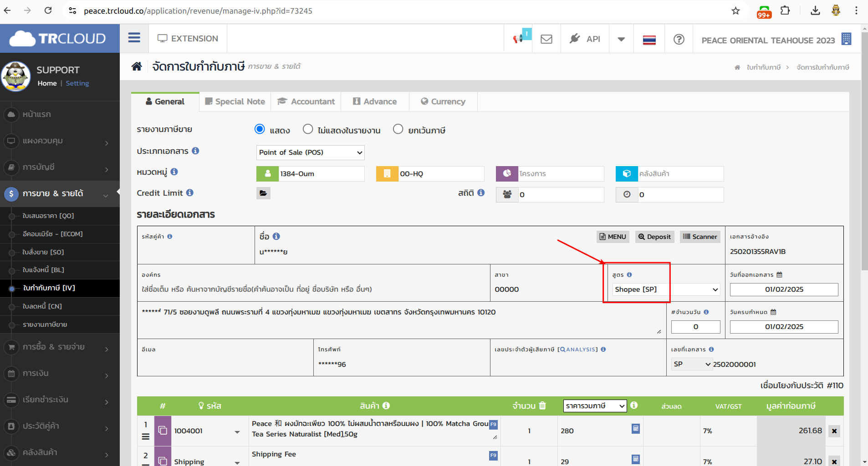Reload the browser page
Screen dimensions: 868x466
click(x=48, y=10)
